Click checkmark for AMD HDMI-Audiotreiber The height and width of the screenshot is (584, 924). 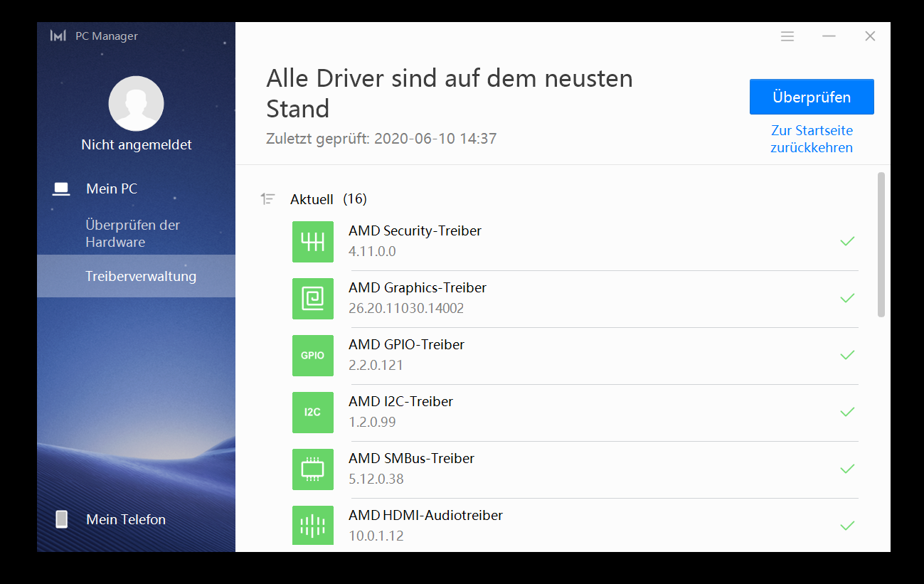coord(847,526)
